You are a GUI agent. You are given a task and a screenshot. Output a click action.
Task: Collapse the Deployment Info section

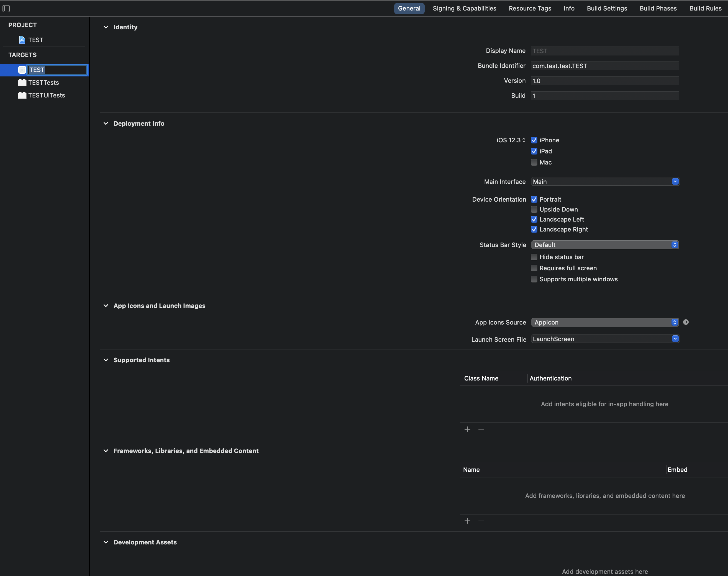[x=106, y=124]
